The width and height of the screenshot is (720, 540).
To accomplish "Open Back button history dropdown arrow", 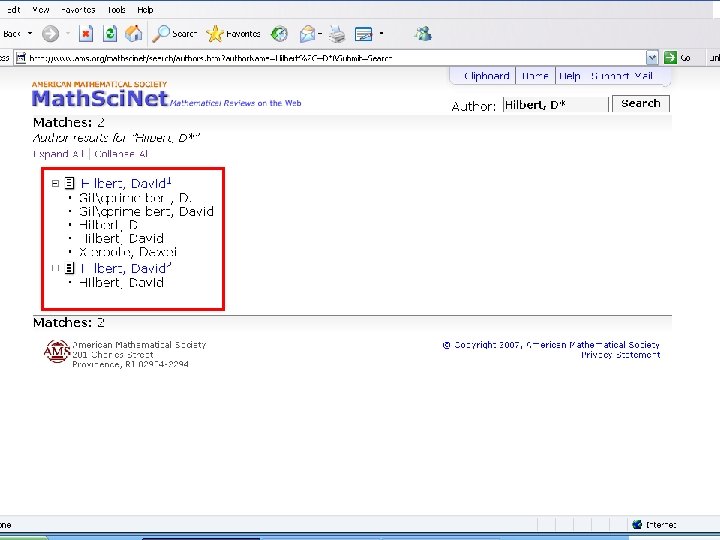I will tap(30, 34).
